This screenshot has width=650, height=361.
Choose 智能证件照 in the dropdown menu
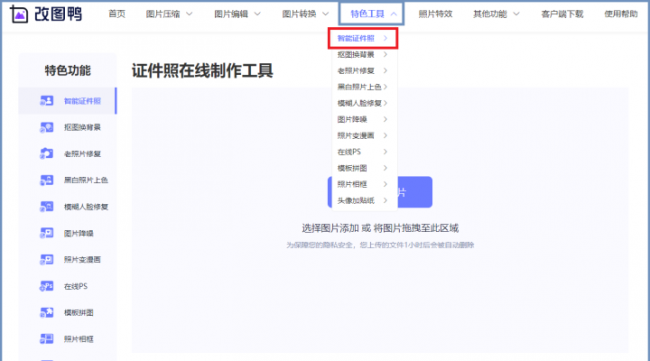click(x=363, y=38)
